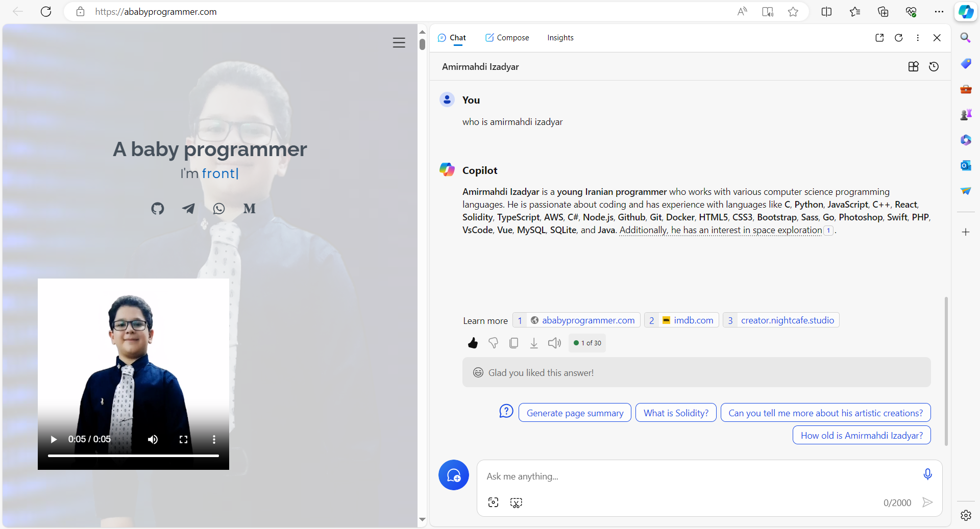This screenshot has height=529, width=980.
Task: Refresh the Copilot pane
Action: tap(899, 38)
